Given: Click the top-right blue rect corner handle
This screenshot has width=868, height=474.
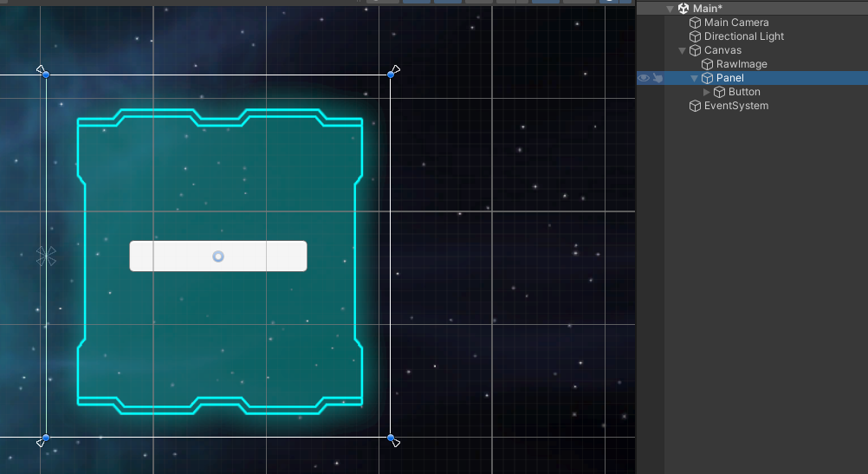Looking at the screenshot, I should (x=391, y=75).
